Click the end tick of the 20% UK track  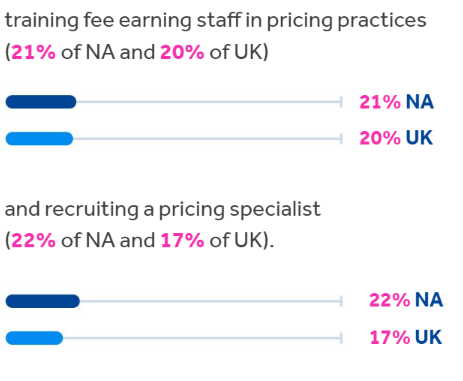[341, 139]
